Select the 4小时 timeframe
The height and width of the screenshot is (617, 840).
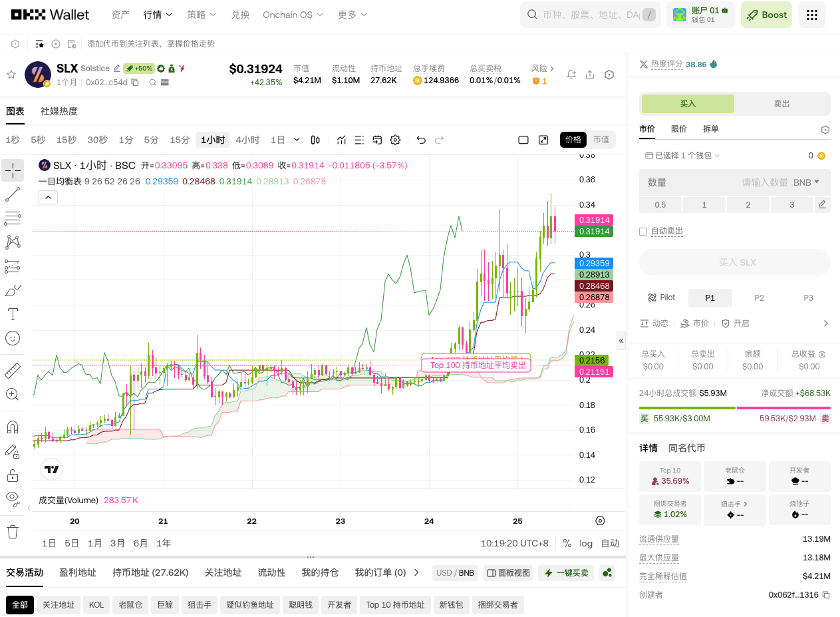tap(247, 140)
